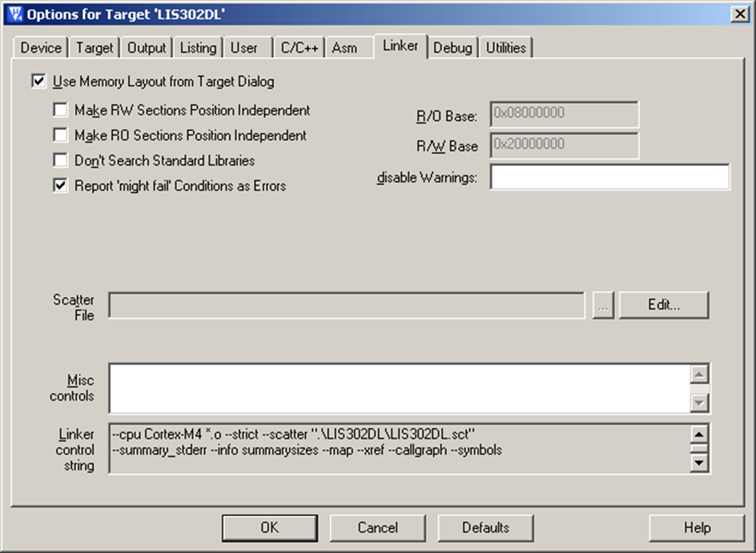Click inside the Linker control string box
756x553 pixels.
(x=400, y=449)
